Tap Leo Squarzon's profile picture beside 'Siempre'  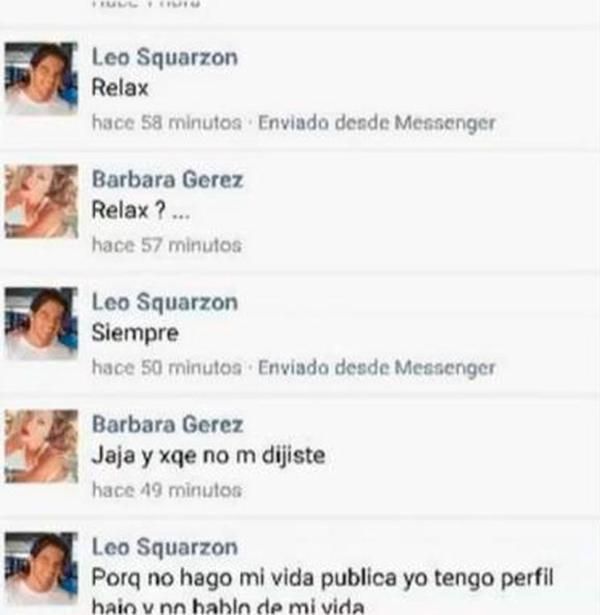pyautogui.click(x=41, y=324)
